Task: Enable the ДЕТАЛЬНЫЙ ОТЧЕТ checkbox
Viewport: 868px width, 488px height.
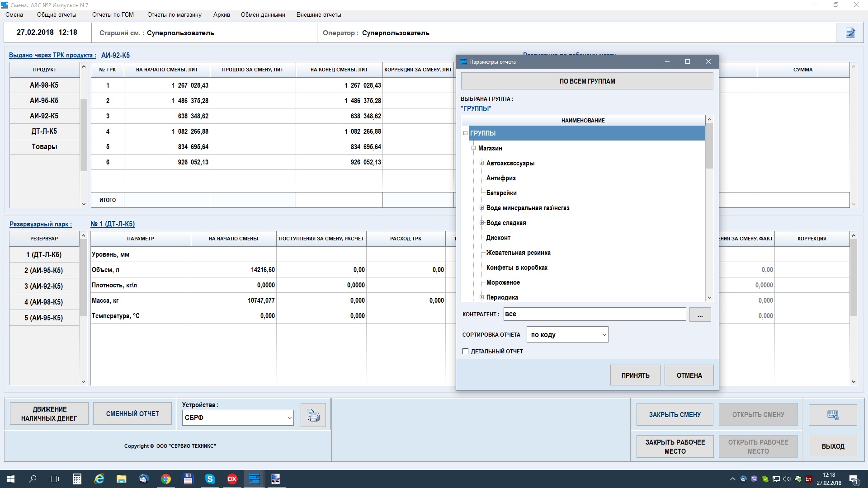Action: pos(465,351)
